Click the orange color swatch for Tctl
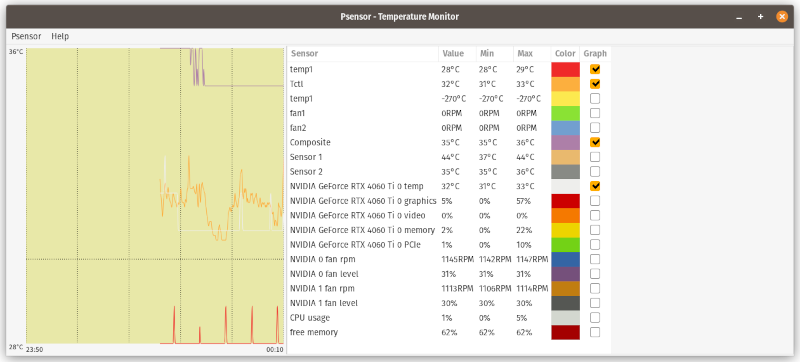800x362 pixels. 565,84
